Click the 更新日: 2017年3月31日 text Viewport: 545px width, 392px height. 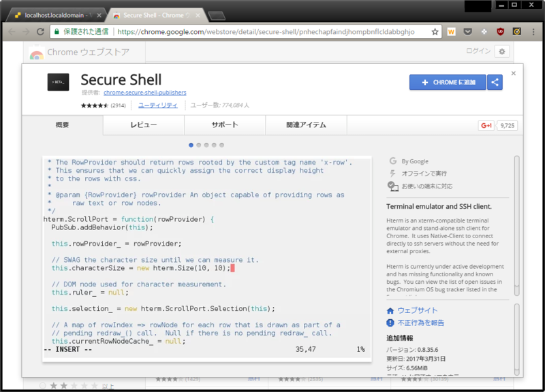coord(416,359)
